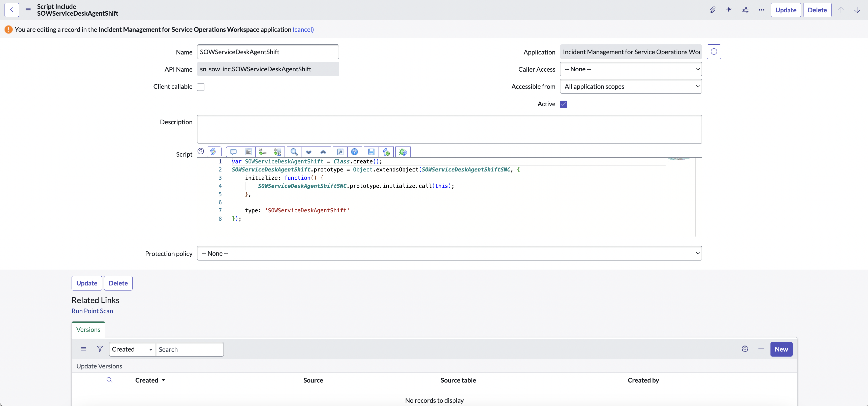868x406 pixels.
Task: Click the New button in Versions
Action: 781,349
